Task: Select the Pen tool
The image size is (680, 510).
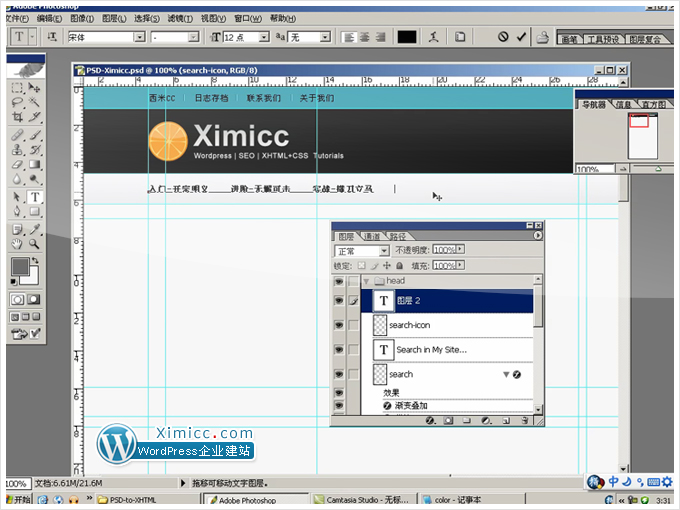Action: click(17, 212)
